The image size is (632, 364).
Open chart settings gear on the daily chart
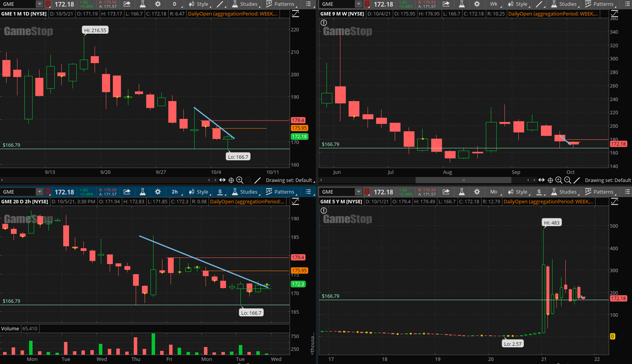(157, 4)
